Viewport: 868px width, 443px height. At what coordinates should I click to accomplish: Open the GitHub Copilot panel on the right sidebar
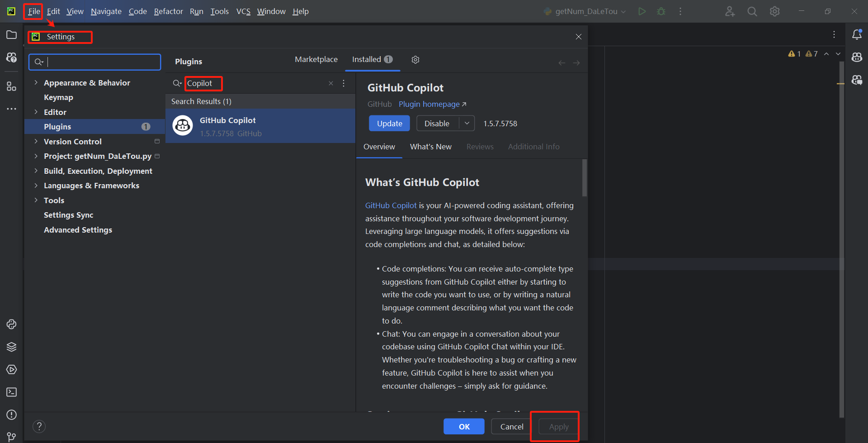(x=857, y=57)
